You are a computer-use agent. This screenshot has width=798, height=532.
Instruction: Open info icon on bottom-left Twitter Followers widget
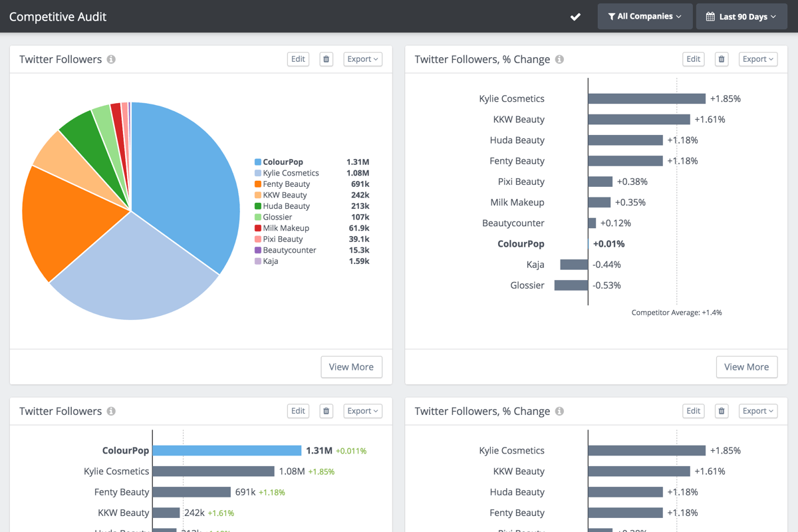click(111, 411)
